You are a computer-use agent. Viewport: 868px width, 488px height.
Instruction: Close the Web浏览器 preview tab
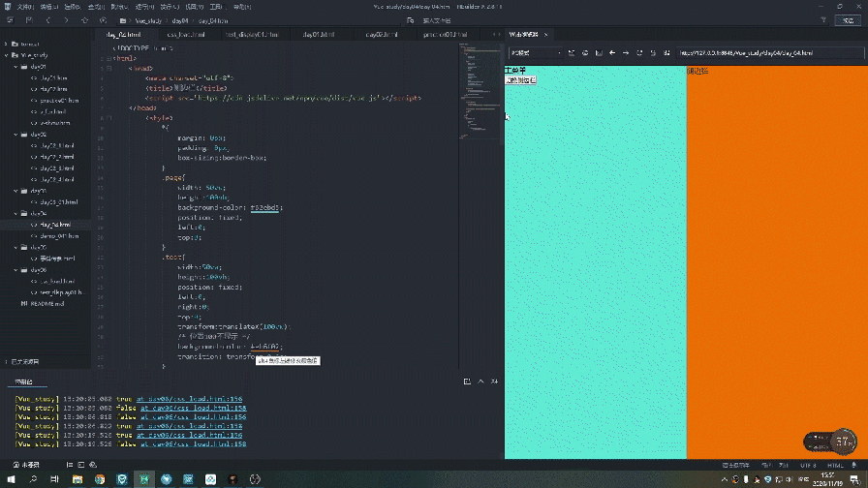click(545, 34)
